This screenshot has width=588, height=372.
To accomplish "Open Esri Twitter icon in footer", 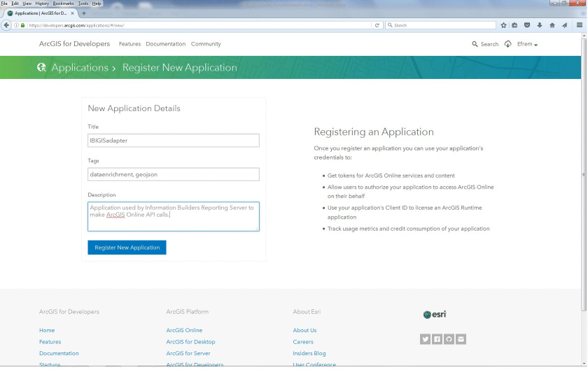I will [426, 339].
